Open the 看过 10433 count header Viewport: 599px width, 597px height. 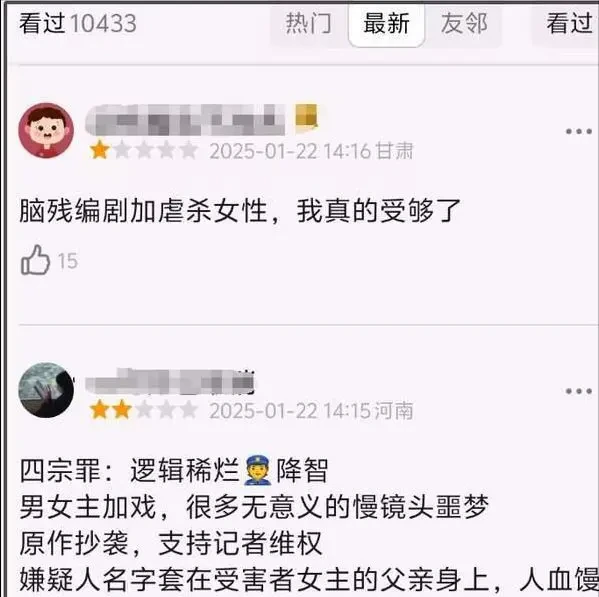(78, 23)
